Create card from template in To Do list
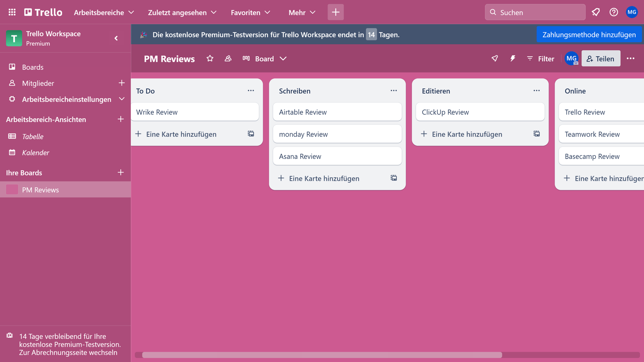The height and width of the screenshot is (362, 644). tap(251, 134)
